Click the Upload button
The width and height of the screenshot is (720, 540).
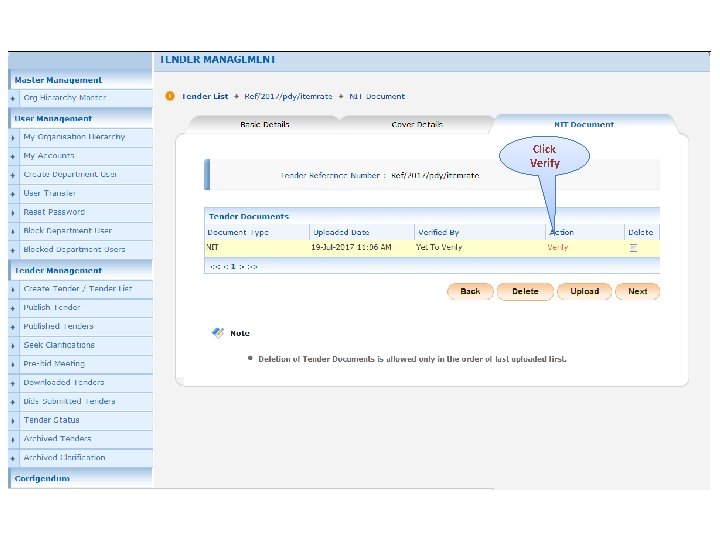(x=585, y=291)
